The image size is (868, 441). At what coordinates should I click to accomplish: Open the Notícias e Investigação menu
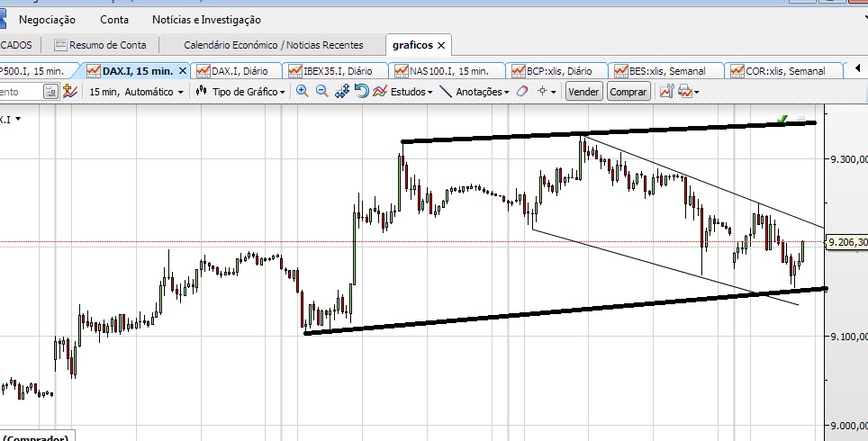click(206, 20)
